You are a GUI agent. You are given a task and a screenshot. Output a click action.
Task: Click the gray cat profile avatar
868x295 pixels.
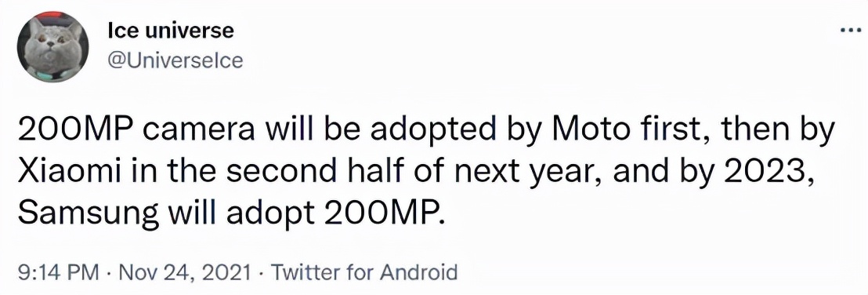(53, 47)
